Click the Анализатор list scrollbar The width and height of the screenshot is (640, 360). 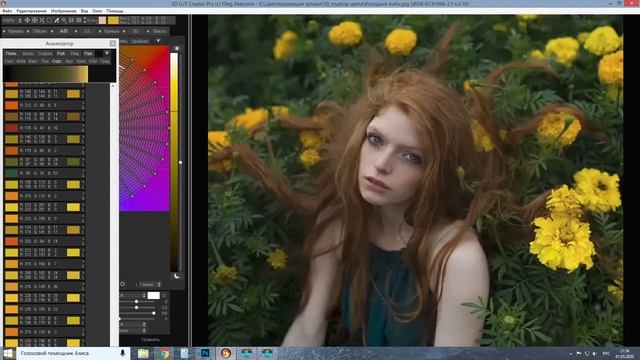pyautogui.click(x=113, y=214)
